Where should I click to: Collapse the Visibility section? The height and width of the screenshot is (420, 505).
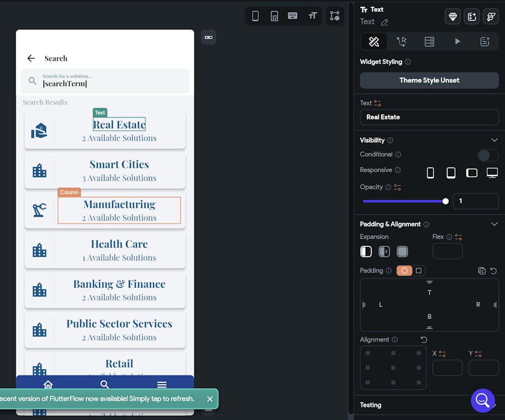coord(494,140)
